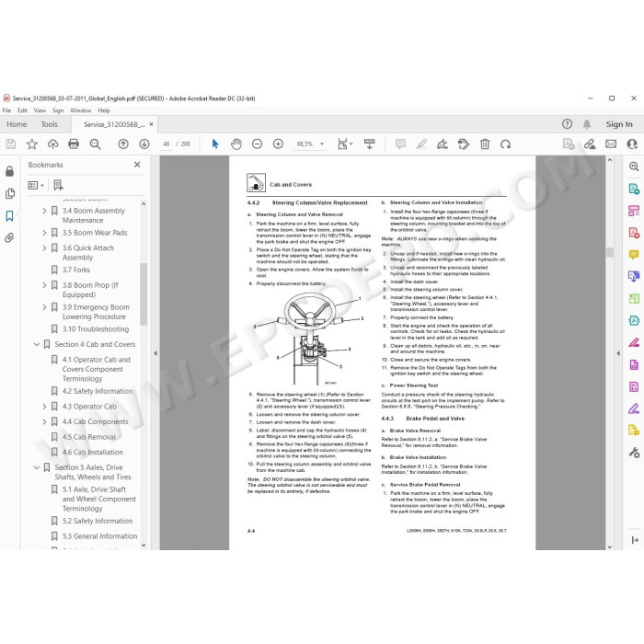The image size is (644, 644).
Task: Expand 4.3 Operator Cab bookmark
Action: pyautogui.click(x=44, y=407)
